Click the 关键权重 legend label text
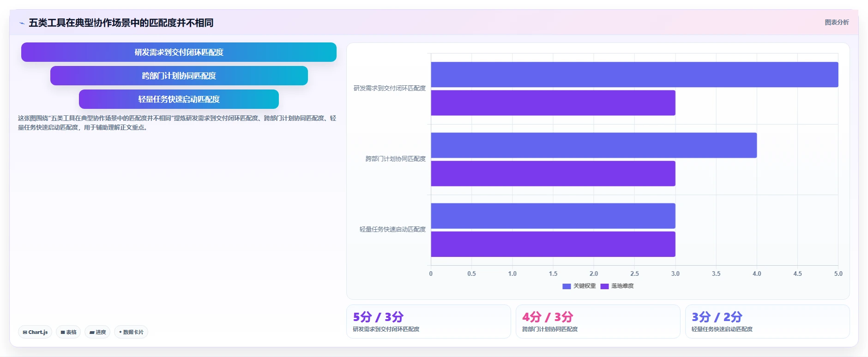Image resolution: width=868 pixels, height=357 pixels. click(x=585, y=286)
